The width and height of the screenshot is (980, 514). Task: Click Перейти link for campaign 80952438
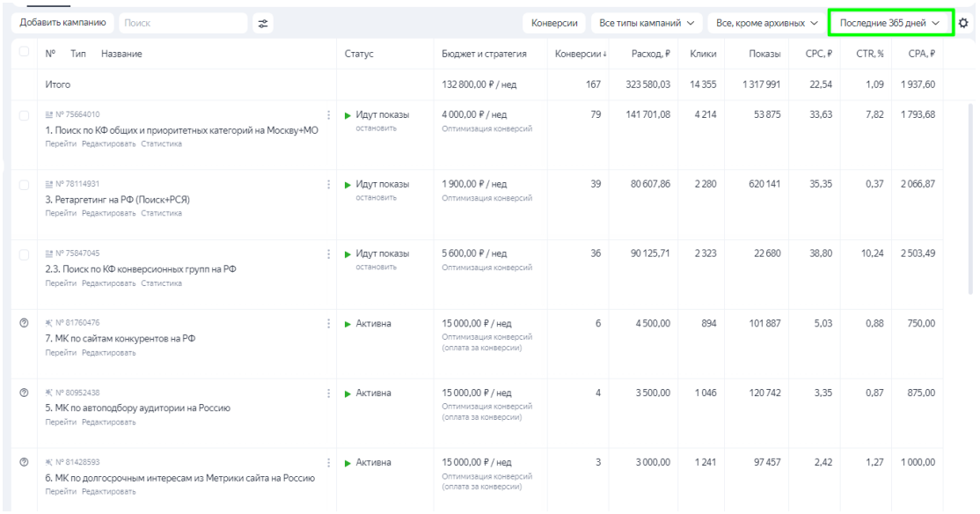coord(61,422)
